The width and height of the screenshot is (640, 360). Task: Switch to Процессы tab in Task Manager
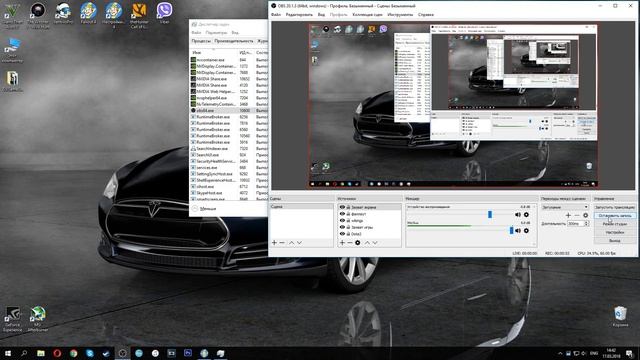point(201,41)
